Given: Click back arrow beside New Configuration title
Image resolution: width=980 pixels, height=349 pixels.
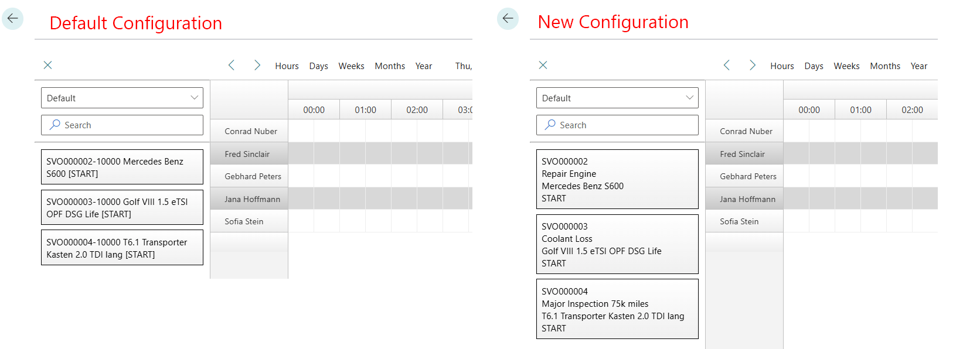Looking at the screenshot, I should pos(508,19).
